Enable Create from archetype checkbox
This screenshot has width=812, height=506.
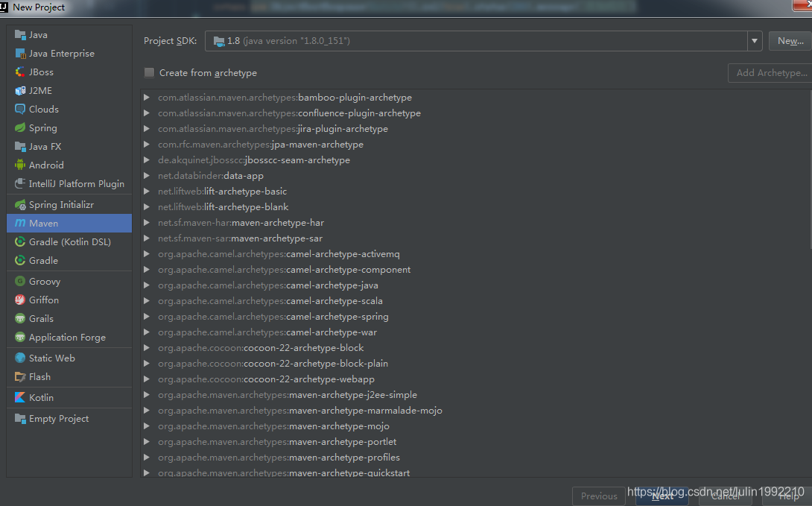click(149, 72)
